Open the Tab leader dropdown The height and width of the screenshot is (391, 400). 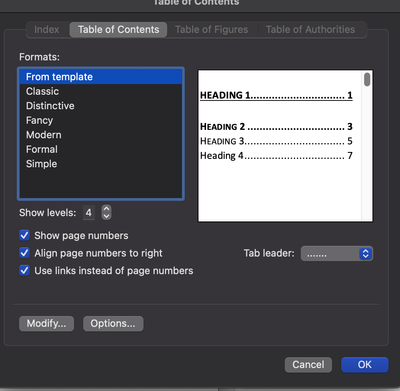point(337,254)
